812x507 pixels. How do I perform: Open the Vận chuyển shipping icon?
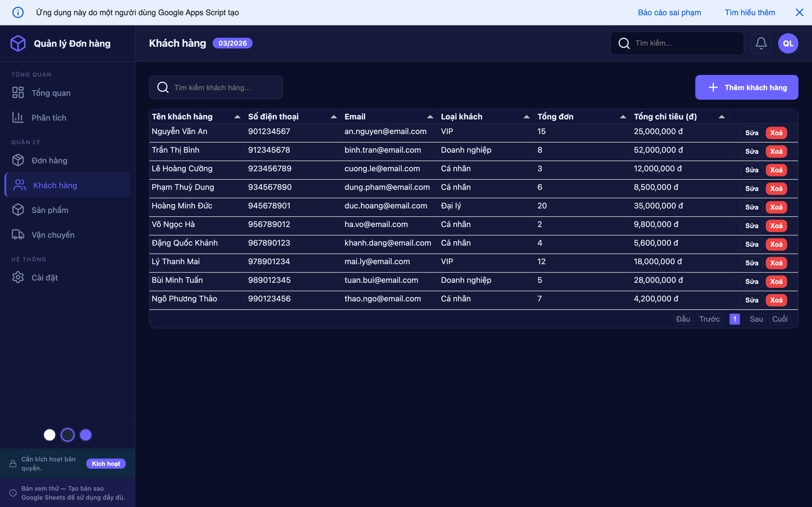(x=18, y=234)
